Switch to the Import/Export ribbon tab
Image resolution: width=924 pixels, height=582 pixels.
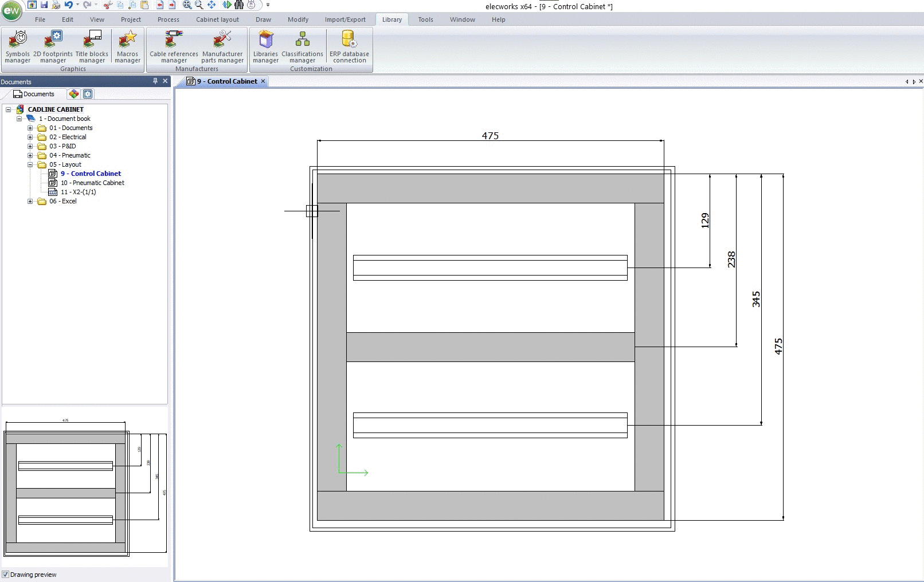pyautogui.click(x=345, y=19)
